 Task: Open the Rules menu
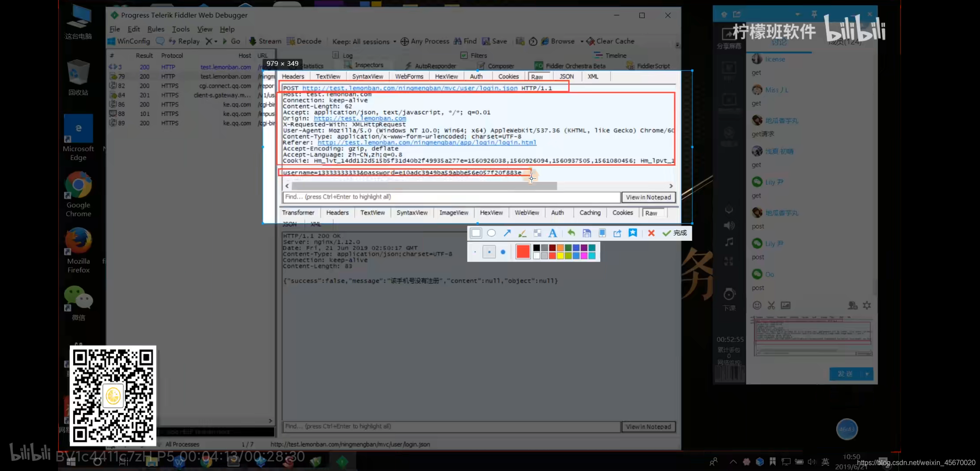[x=156, y=29]
